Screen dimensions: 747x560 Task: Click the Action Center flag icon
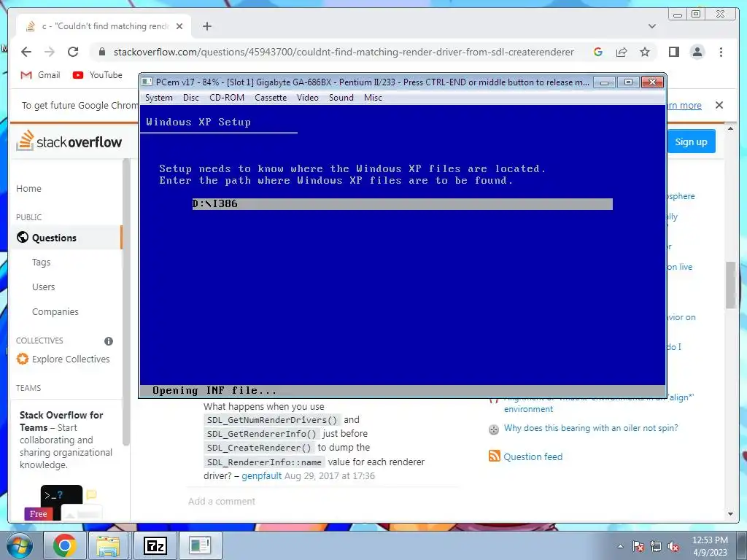[638, 546]
